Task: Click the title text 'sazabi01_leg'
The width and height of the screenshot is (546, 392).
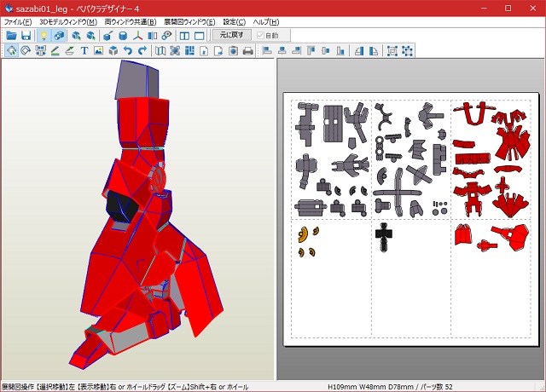Action: pos(42,9)
